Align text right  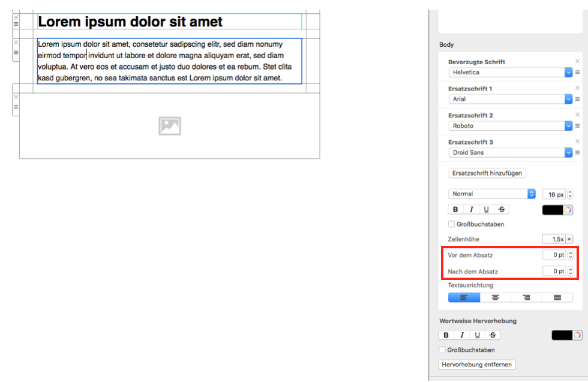click(527, 297)
